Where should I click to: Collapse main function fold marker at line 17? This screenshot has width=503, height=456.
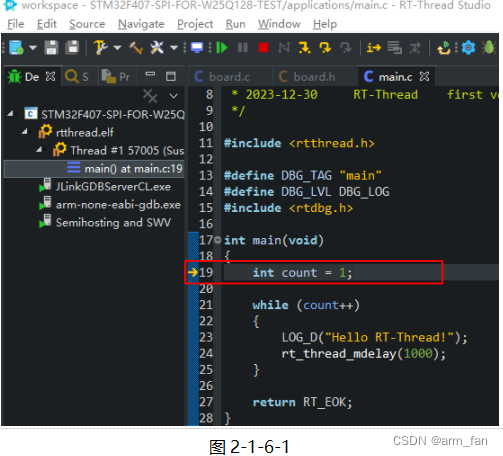[217, 240]
